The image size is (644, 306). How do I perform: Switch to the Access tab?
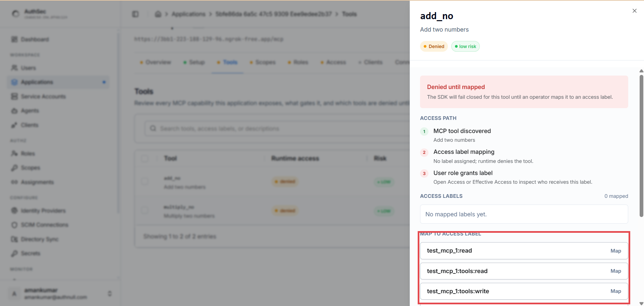click(x=333, y=62)
